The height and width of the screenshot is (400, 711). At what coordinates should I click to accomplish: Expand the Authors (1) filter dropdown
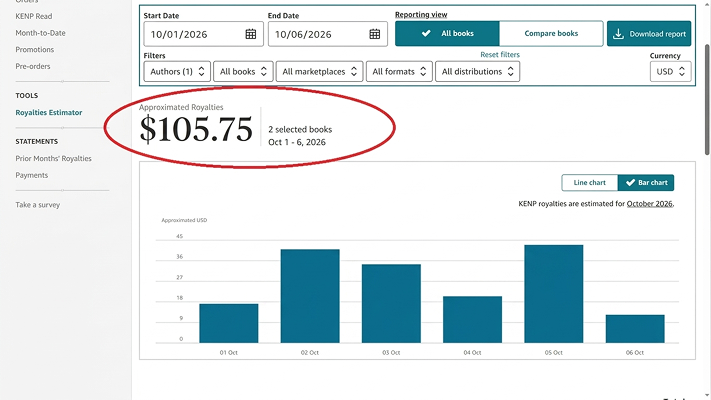pyautogui.click(x=177, y=71)
